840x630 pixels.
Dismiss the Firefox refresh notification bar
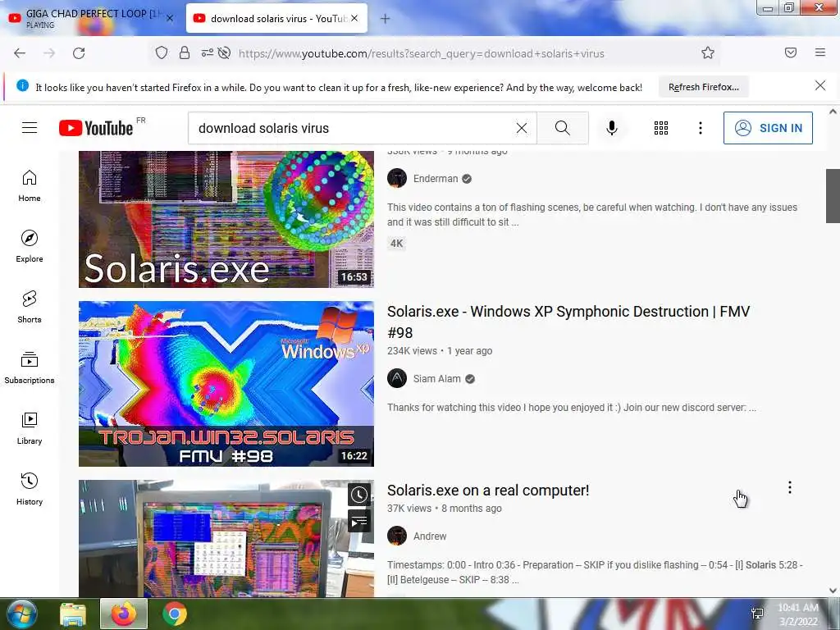(x=820, y=85)
